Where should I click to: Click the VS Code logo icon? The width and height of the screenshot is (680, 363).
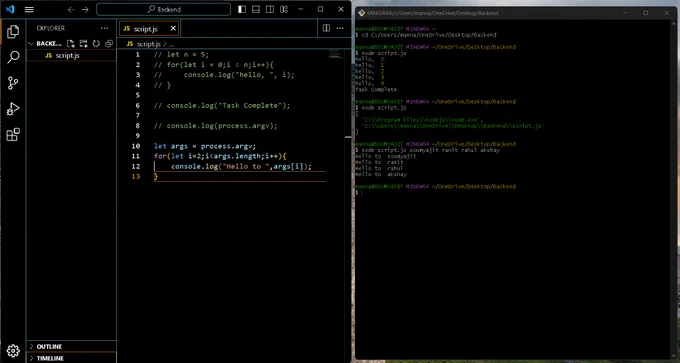pos(10,9)
